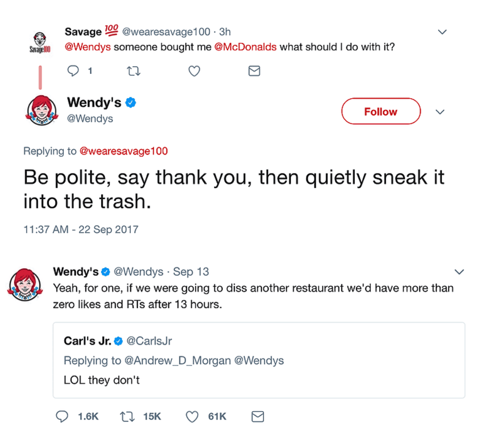Open options chevron on Savage tweet
Screen dimensions: 496x448
click(x=442, y=31)
